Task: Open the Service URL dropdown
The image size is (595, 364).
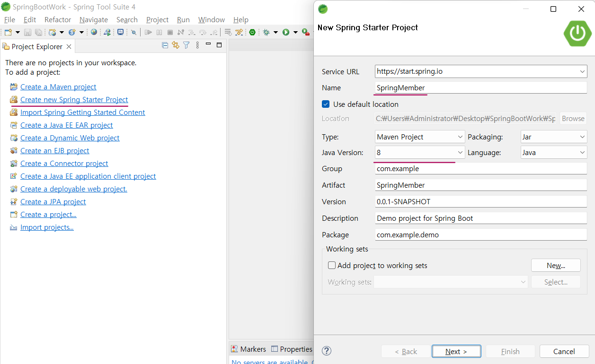Action: [582, 72]
